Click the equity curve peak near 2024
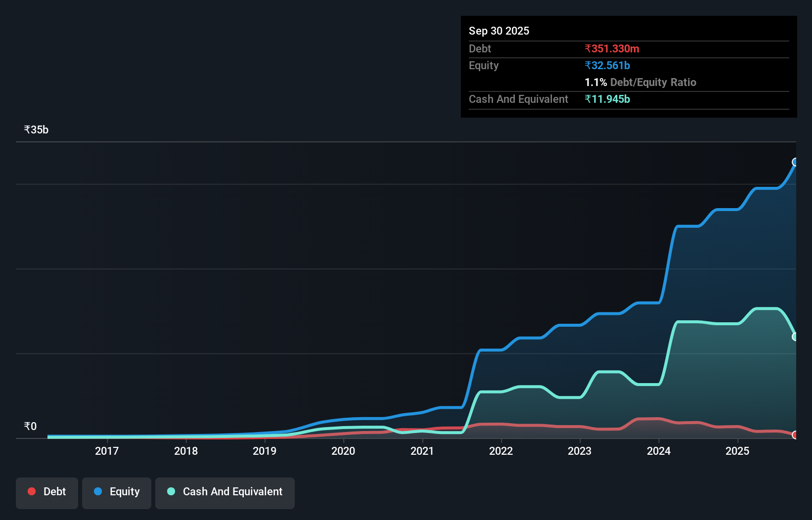Image resolution: width=812 pixels, height=520 pixels. tap(688, 227)
